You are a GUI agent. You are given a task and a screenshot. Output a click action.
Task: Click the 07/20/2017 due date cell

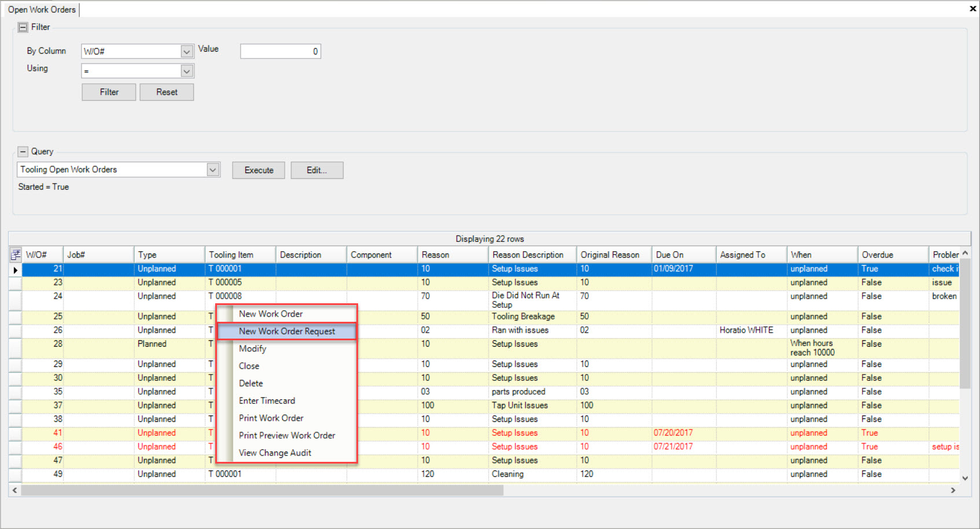684,433
